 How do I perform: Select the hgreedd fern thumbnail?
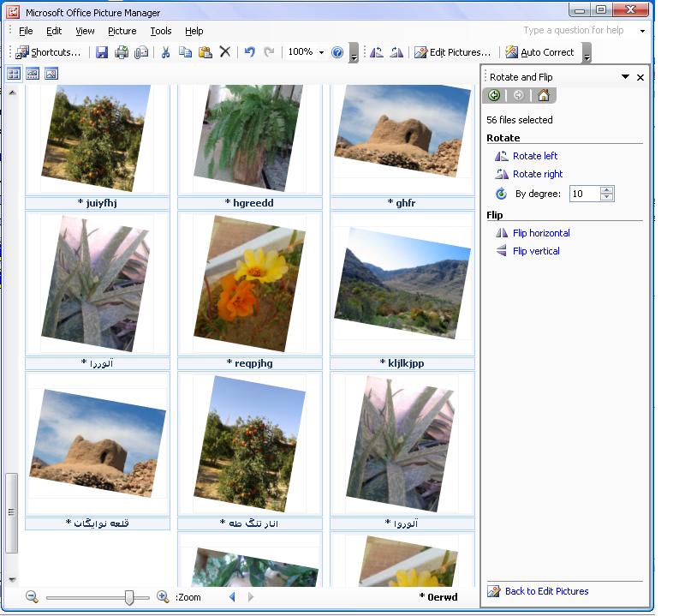250,138
